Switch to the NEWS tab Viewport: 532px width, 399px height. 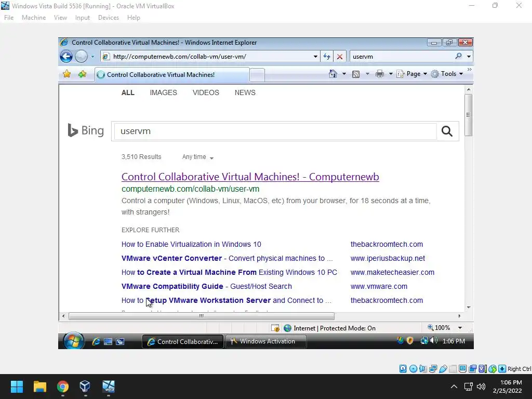coord(245,92)
